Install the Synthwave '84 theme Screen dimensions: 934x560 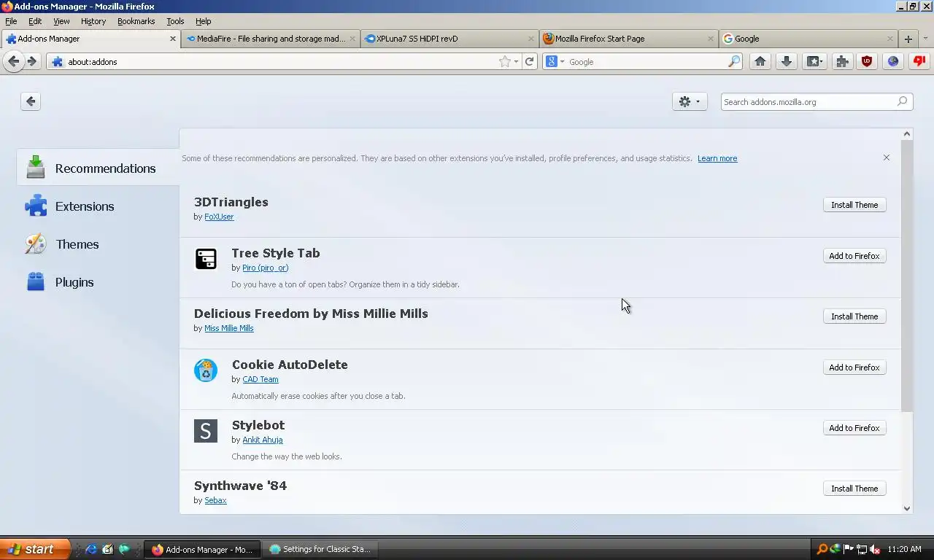[x=854, y=489]
